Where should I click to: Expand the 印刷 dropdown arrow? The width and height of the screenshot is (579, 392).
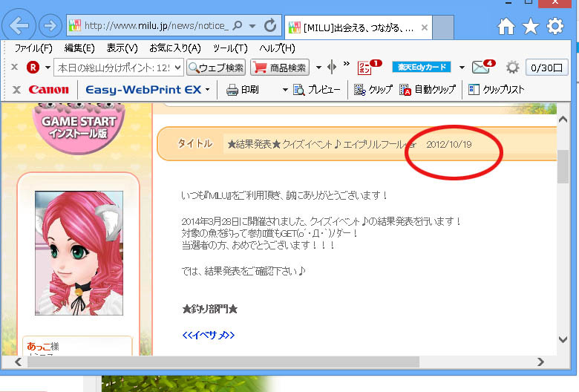tap(284, 90)
